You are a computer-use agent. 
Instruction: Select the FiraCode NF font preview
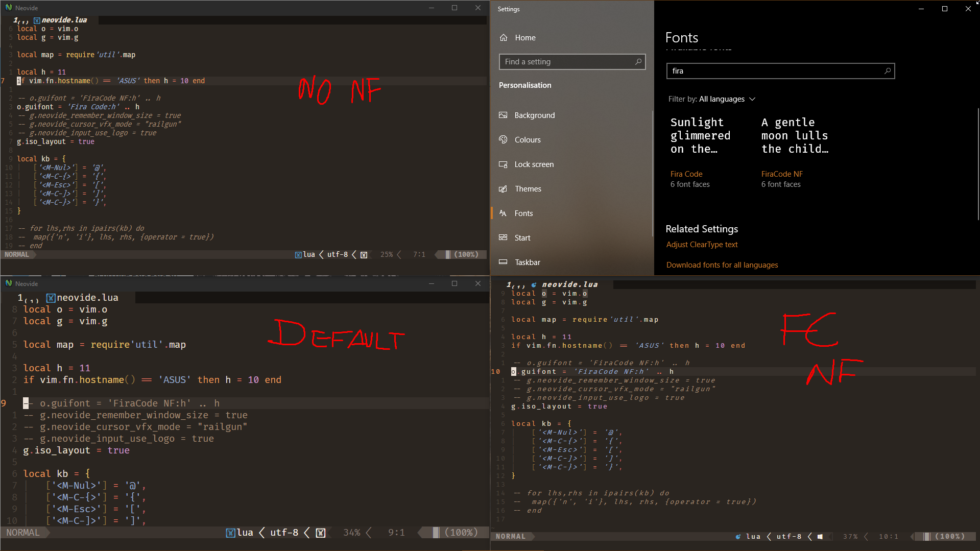point(795,148)
